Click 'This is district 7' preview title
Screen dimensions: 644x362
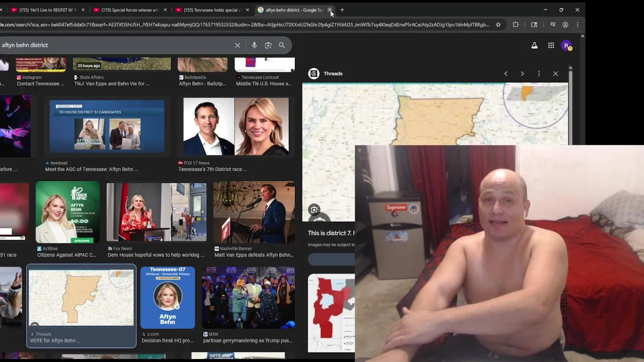[331, 233]
